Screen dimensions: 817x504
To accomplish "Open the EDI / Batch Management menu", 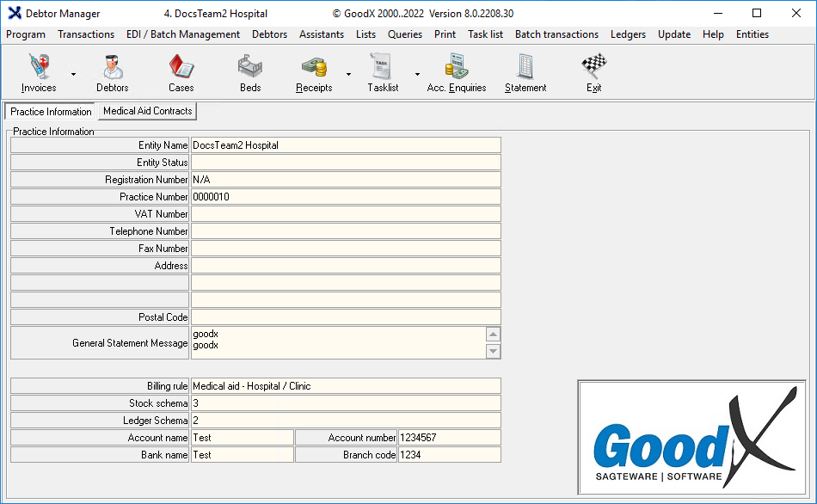I will [183, 34].
